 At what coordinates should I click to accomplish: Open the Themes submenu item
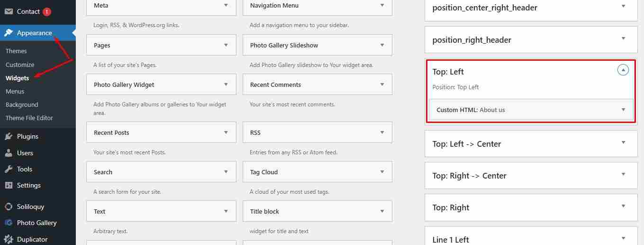pyautogui.click(x=16, y=51)
